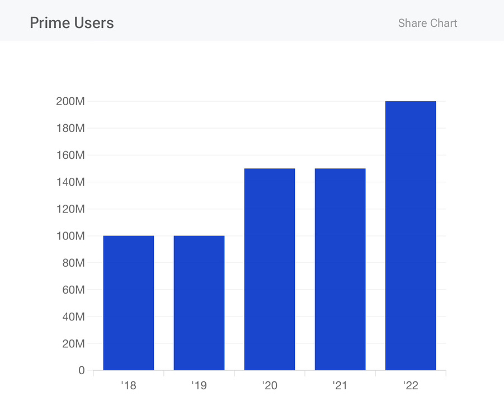
Task: Click the 20M y-axis label
Action: 73,343
